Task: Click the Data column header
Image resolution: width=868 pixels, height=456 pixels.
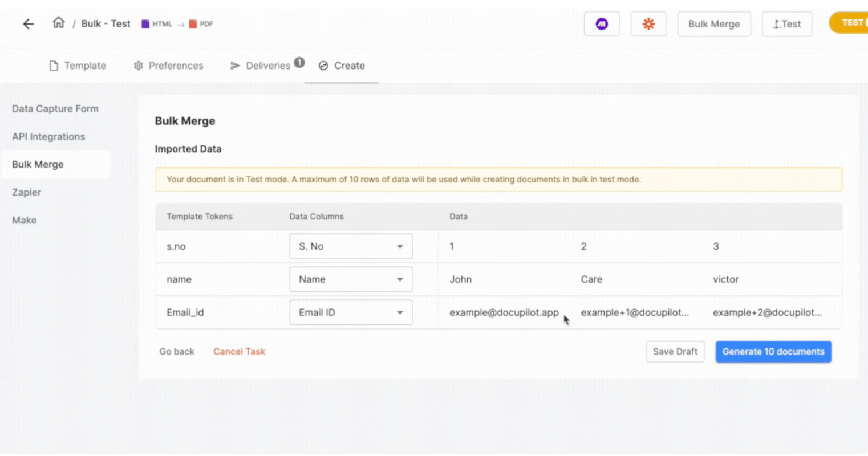Action: point(459,217)
